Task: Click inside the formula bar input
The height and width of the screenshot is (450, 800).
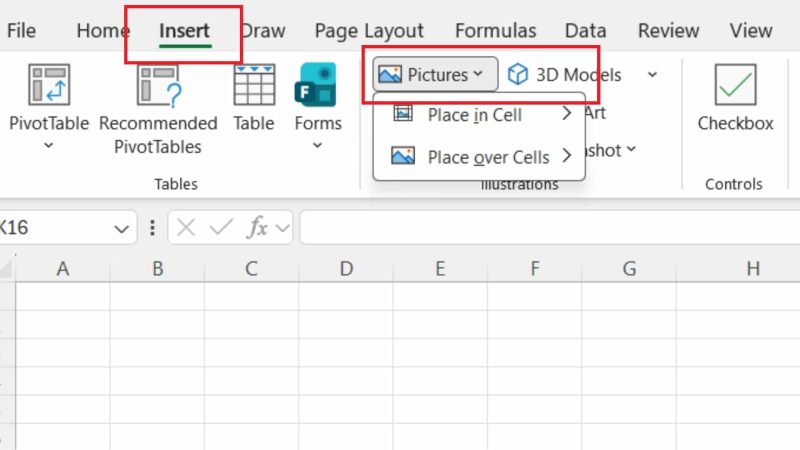Action: coord(550,228)
